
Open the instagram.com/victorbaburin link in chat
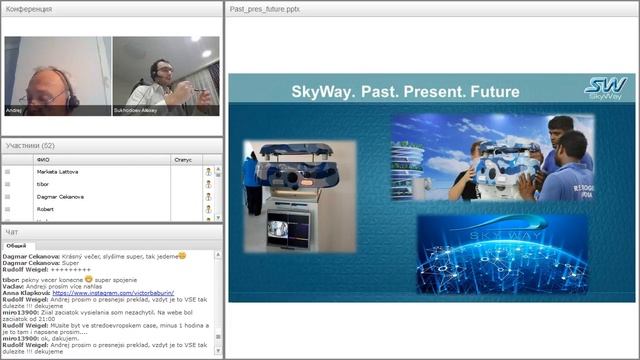point(113,293)
